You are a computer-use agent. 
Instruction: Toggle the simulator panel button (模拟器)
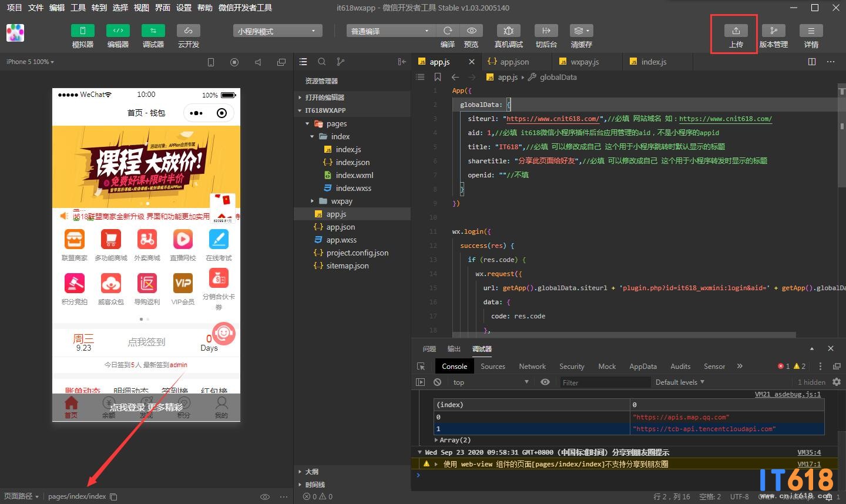pyautogui.click(x=83, y=31)
